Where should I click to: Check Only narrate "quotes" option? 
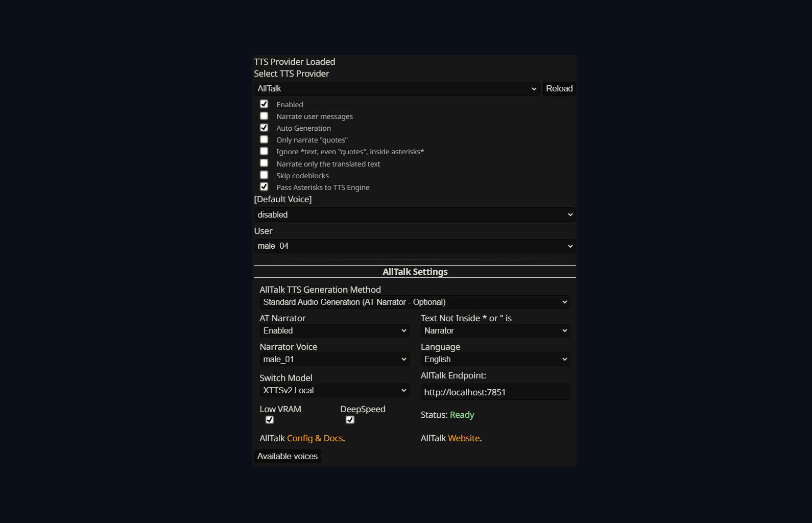point(264,139)
